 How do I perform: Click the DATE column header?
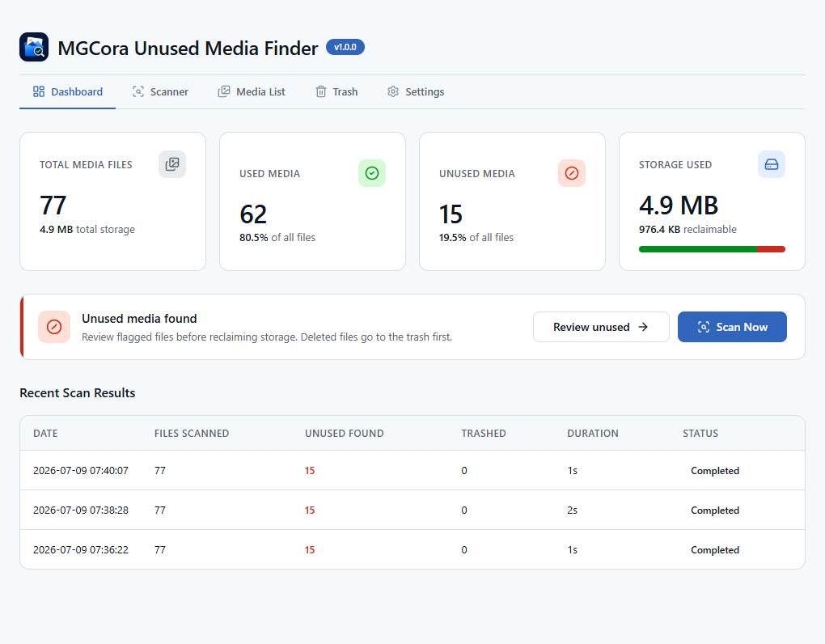coord(45,433)
